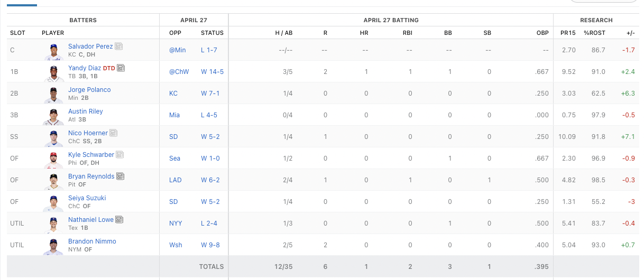Image resolution: width=644 pixels, height=280 pixels.
Task: Open Yandy Diaz news note icon
Action: (121, 68)
